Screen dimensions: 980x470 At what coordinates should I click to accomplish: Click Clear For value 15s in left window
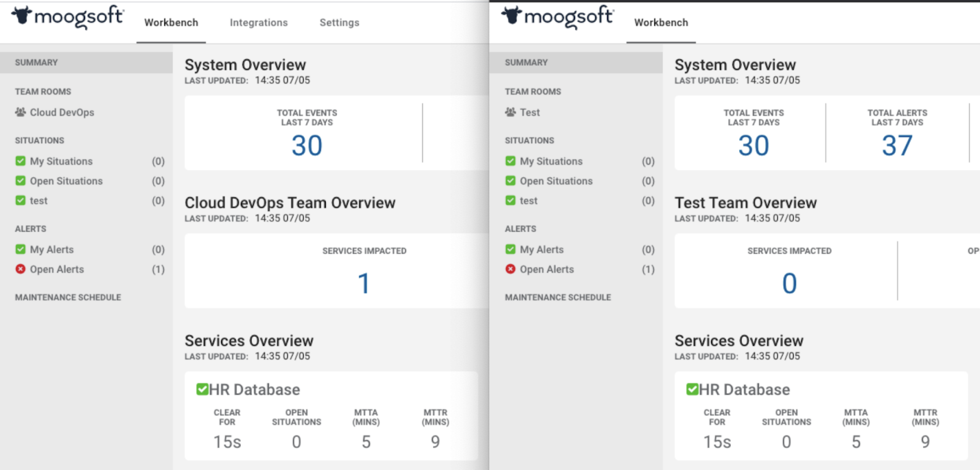click(227, 442)
